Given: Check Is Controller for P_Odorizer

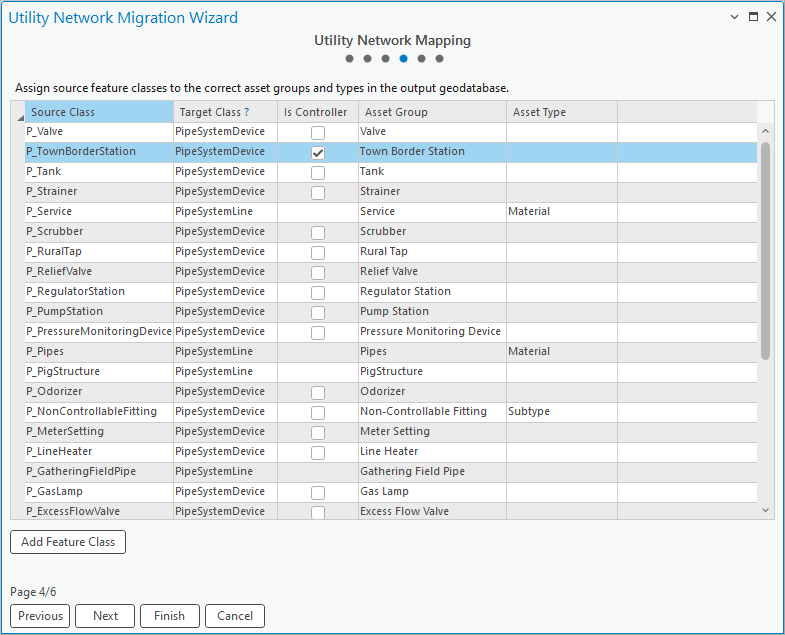Looking at the screenshot, I should tap(318, 393).
